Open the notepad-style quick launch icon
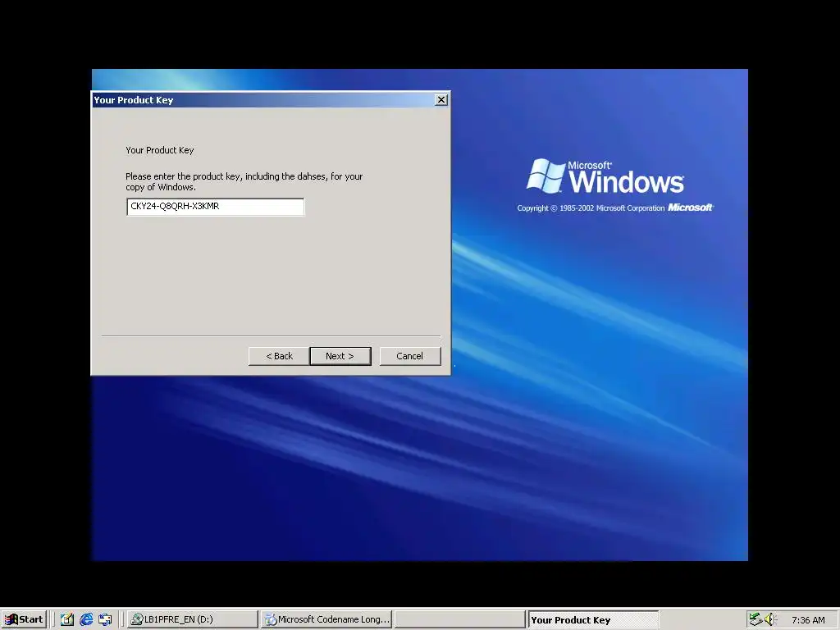 pos(67,619)
